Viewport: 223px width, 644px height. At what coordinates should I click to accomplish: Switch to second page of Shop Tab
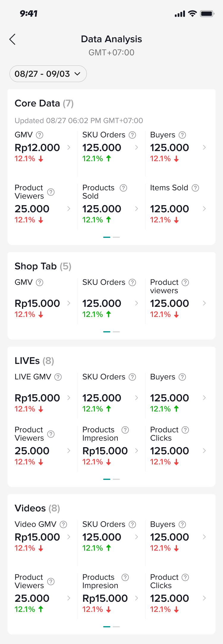pyautogui.click(x=117, y=332)
